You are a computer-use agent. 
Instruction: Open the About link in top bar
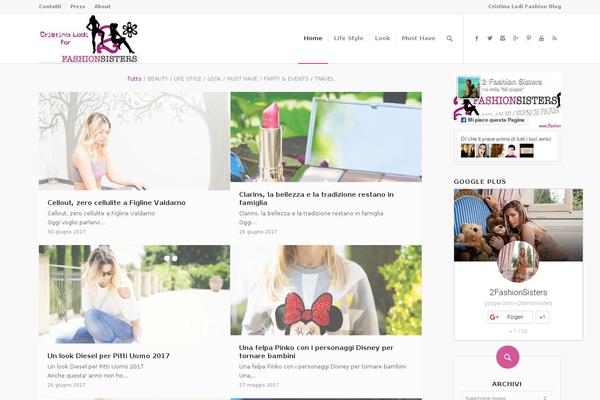[102, 7]
